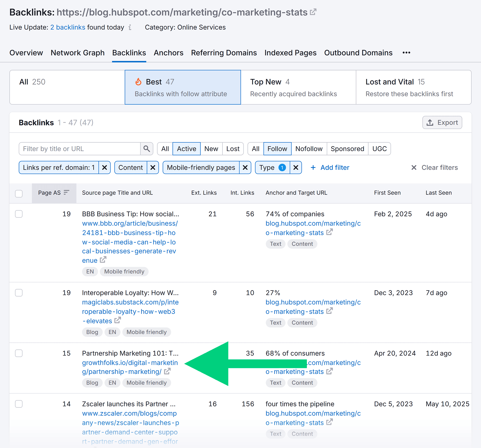Select the Top New 4 card
The width and height of the screenshot is (481, 448).
point(298,87)
